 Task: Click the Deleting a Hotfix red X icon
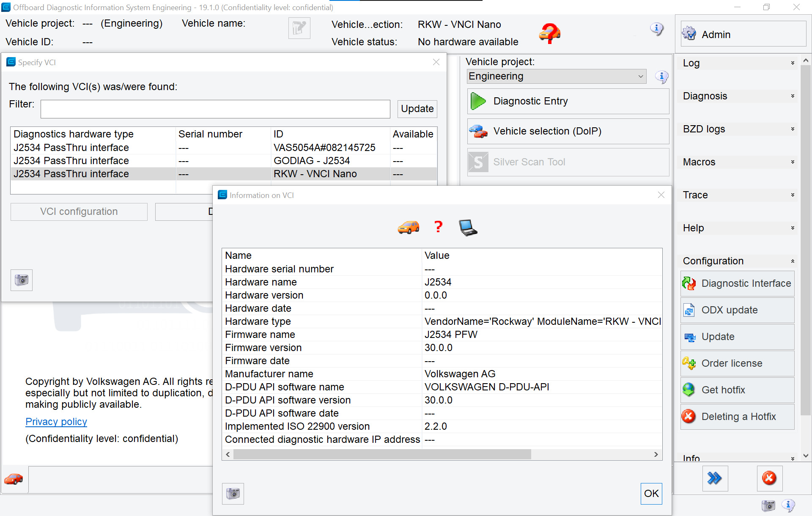point(689,416)
